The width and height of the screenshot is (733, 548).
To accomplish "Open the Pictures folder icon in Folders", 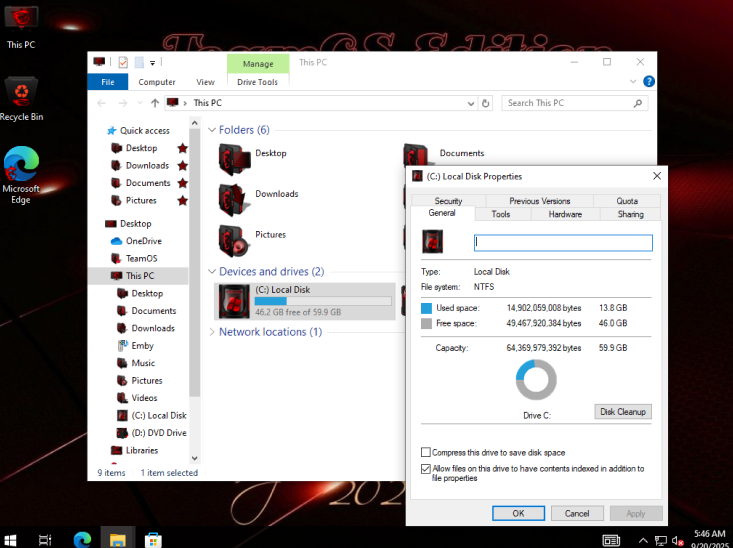I will click(233, 241).
